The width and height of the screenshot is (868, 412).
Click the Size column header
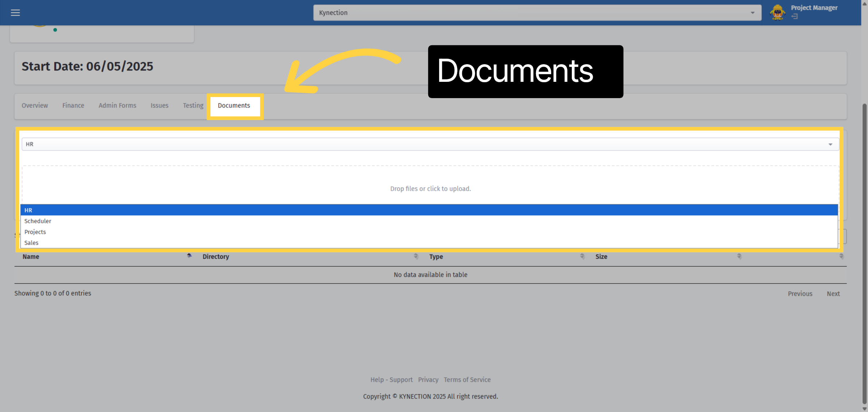click(601, 256)
